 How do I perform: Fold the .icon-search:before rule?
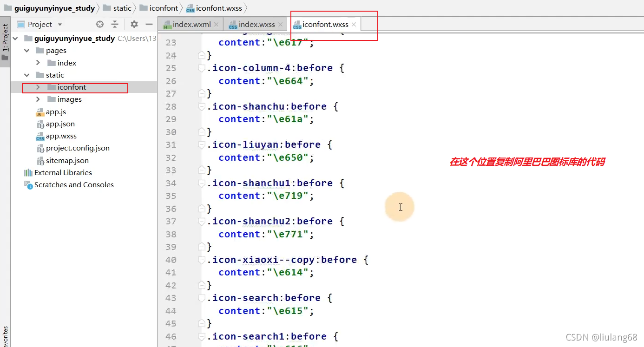click(x=202, y=298)
